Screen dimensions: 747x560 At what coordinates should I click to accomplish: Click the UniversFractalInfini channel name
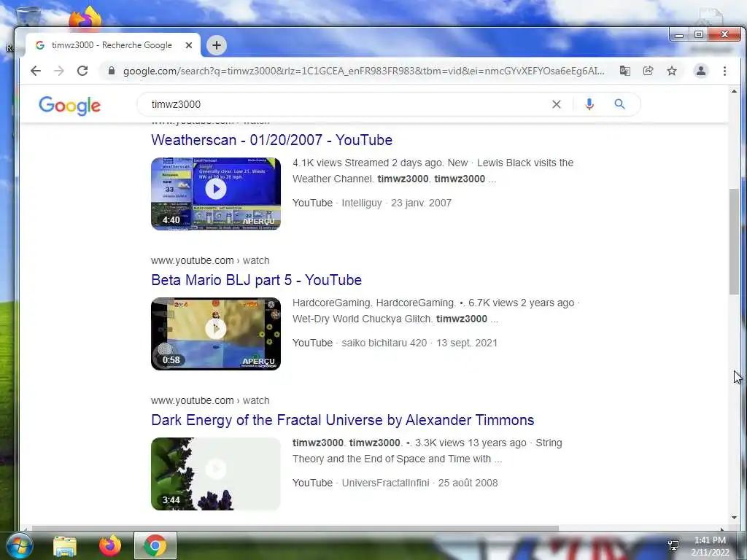[x=385, y=483]
